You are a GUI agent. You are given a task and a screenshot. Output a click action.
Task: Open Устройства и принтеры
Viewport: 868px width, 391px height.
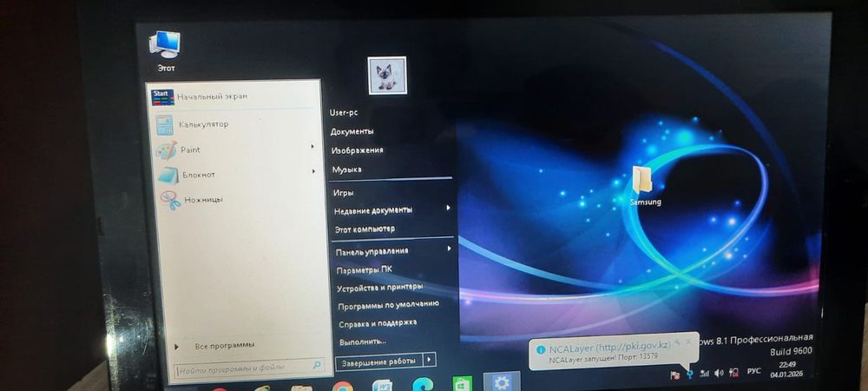[380, 288]
